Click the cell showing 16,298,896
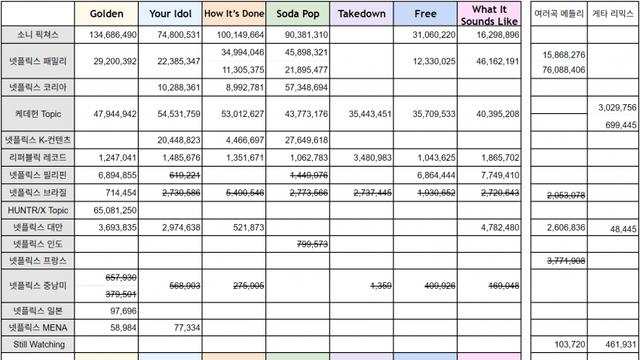 click(x=489, y=35)
